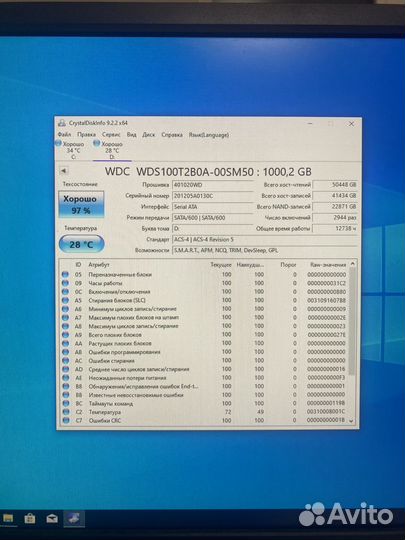The image size is (405, 540).
Task: Click the Raw-значения column header
Action: [x=328, y=264]
